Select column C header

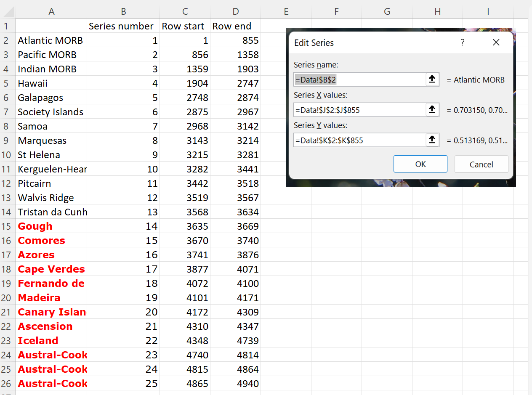click(x=185, y=12)
